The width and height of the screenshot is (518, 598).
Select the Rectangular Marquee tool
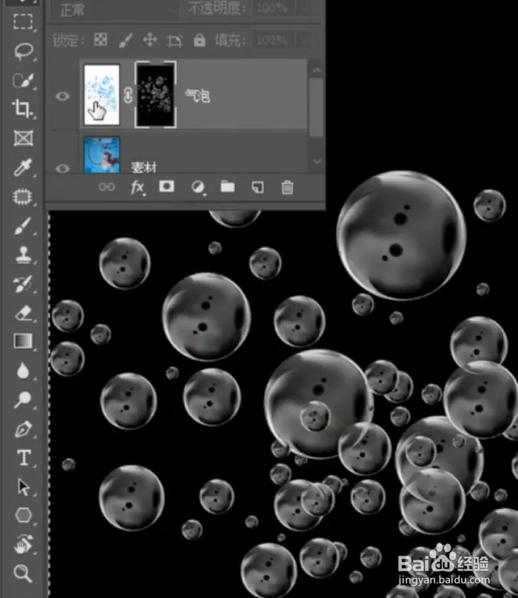click(x=23, y=21)
